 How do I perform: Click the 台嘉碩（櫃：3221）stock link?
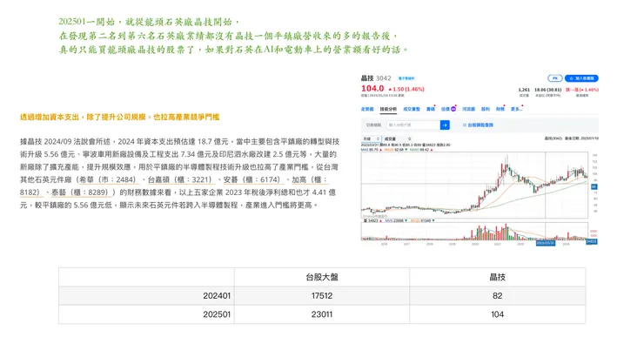click(x=181, y=179)
